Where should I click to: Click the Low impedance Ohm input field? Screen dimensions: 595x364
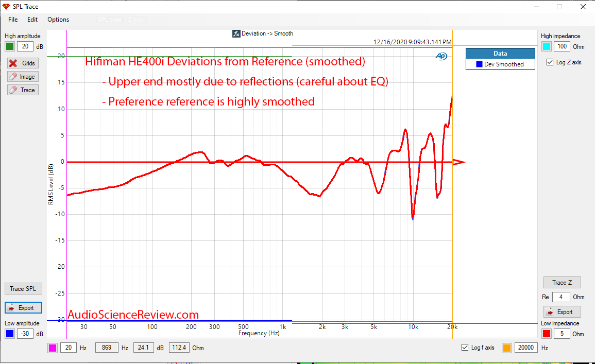[x=562, y=334]
